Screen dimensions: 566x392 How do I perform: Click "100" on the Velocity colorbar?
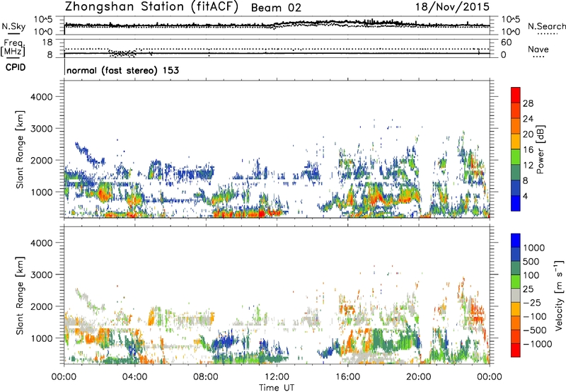pos(531,275)
